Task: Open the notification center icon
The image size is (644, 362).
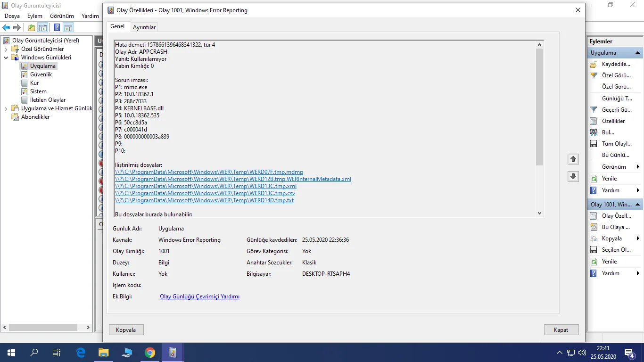Action: 629,353
